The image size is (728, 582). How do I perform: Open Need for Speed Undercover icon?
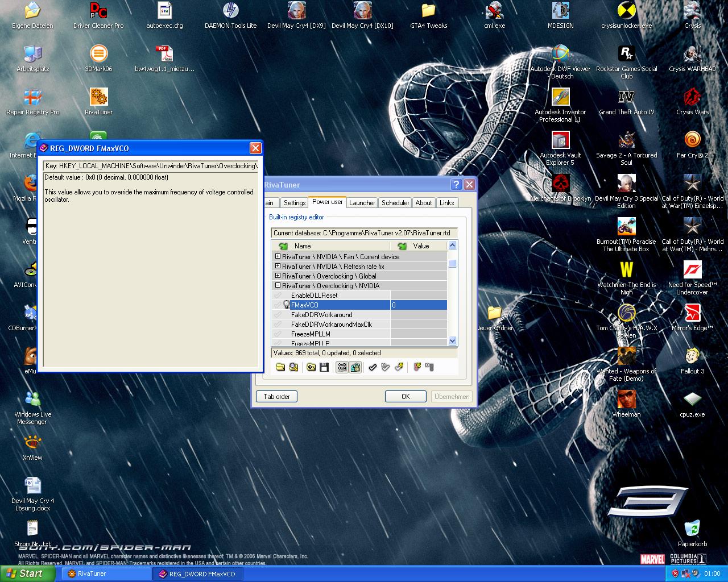coord(692,278)
